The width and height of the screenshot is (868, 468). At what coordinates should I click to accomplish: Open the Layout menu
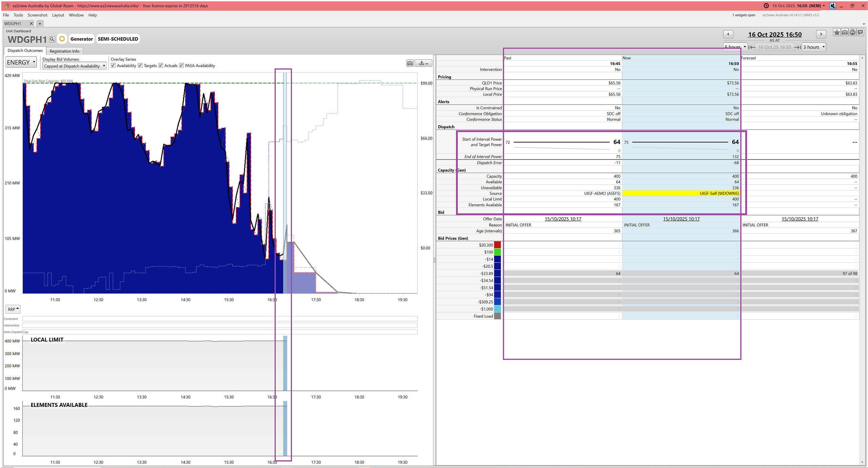[x=58, y=15]
